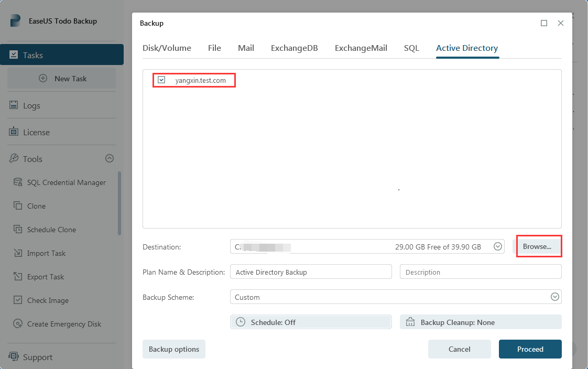This screenshot has height=369, width=588.
Task: Click Proceed to start the backup
Action: point(530,349)
